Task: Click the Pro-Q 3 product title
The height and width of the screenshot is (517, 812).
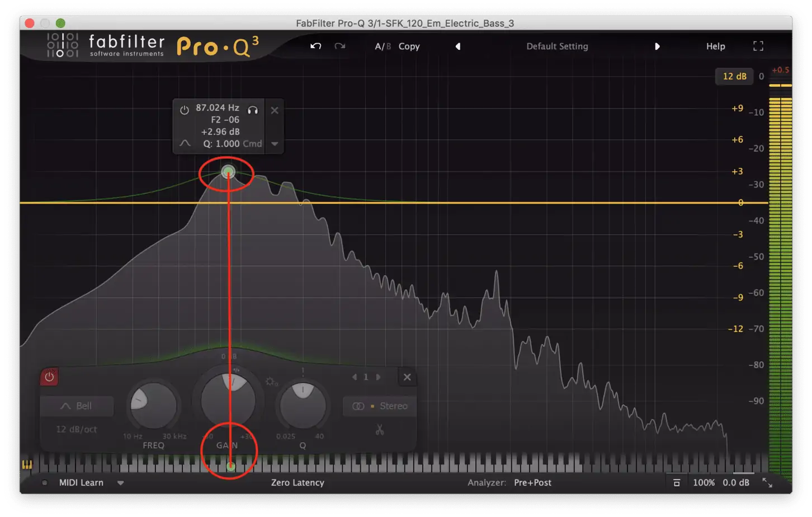Action: [218, 46]
